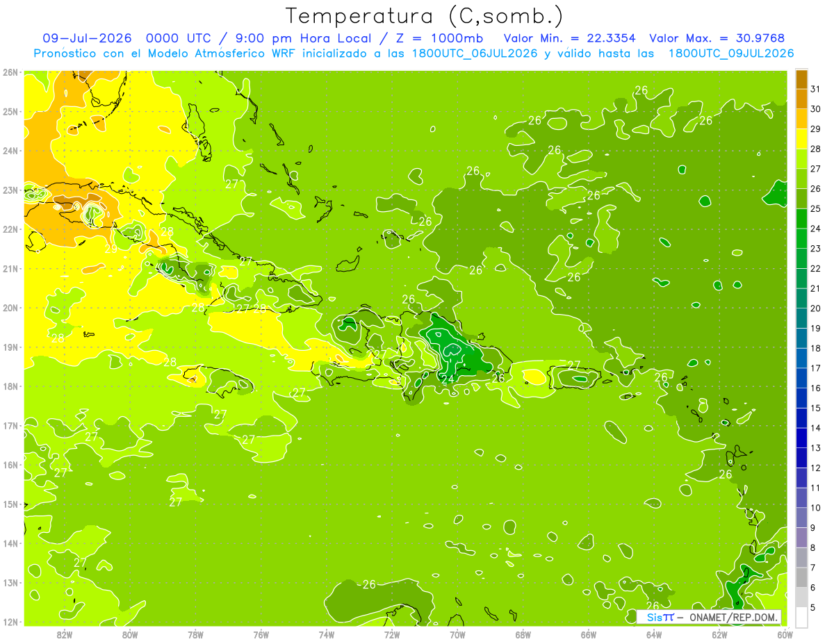Click the 62W longitude axis label
Screen dimensions: 834x644
tap(720, 634)
